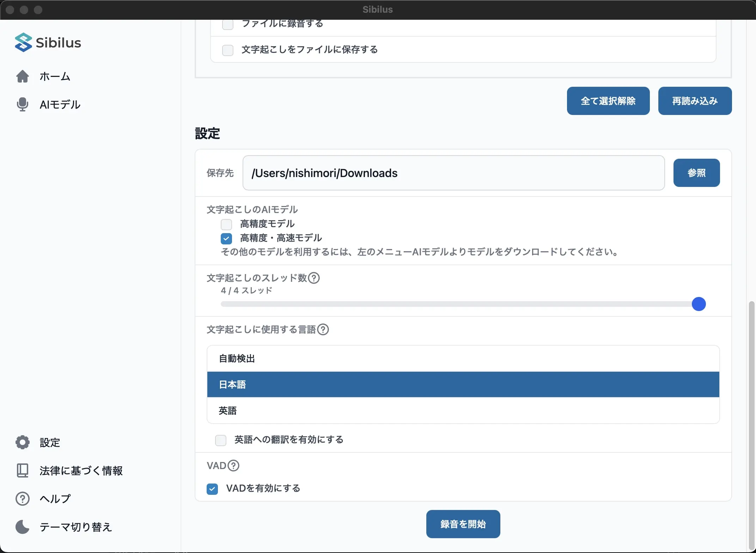Open 法律に基づく情報 menu item
The image size is (756, 553).
tap(81, 470)
